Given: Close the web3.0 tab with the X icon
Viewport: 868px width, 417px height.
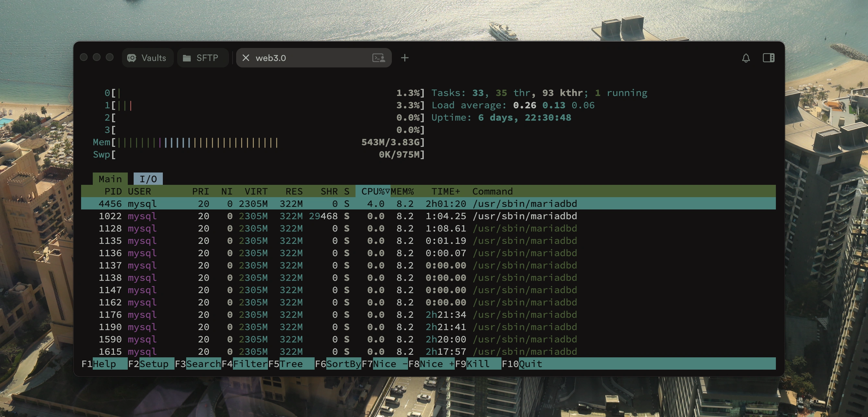Looking at the screenshot, I should tap(246, 58).
